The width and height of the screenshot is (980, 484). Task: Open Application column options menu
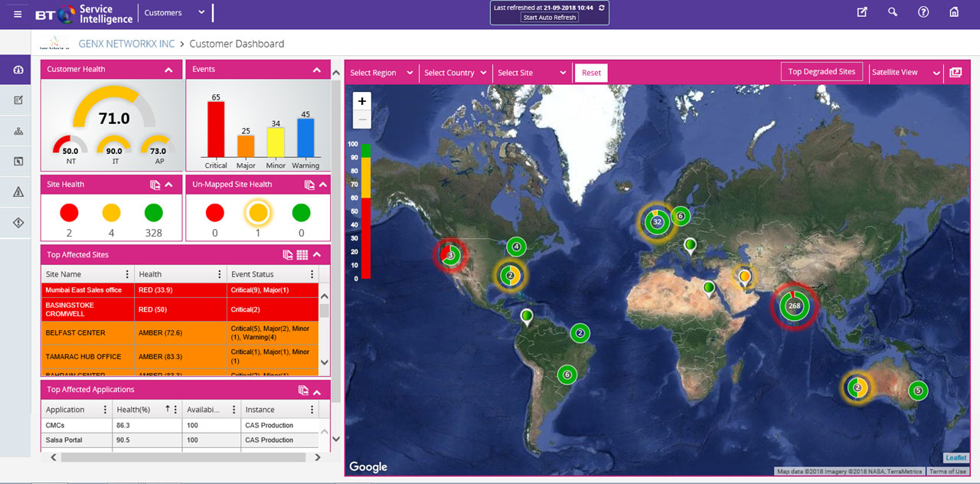coord(104,410)
